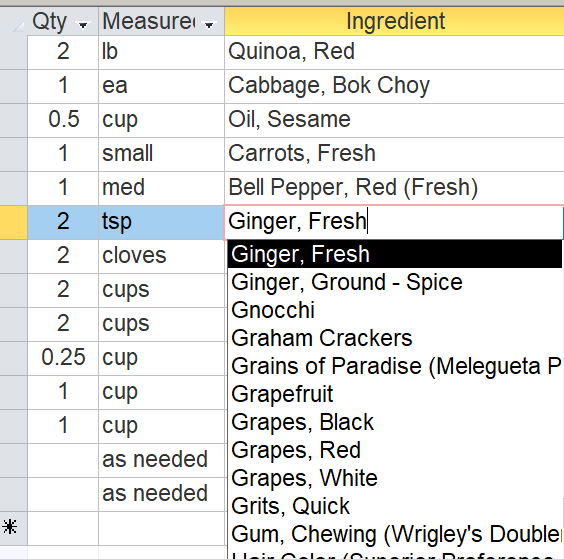Viewport: 564px width, 559px height.
Task: Click the Quinoa, Red ingredient cell
Action: pyautogui.click(x=394, y=52)
